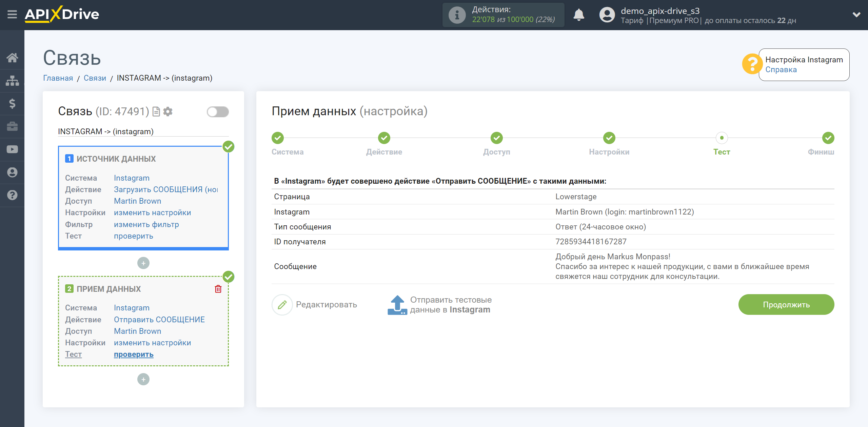This screenshot has width=868, height=427.
Task: Open the hamburger menu
Action: 12,15
